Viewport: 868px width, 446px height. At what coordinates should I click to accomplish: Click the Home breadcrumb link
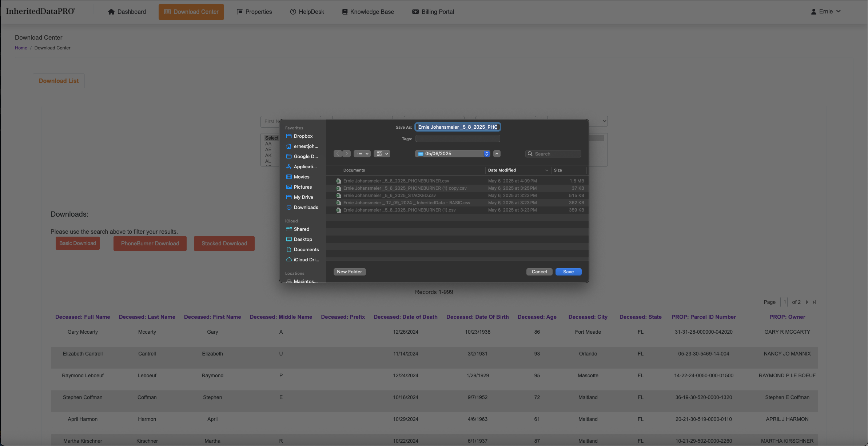coord(21,48)
